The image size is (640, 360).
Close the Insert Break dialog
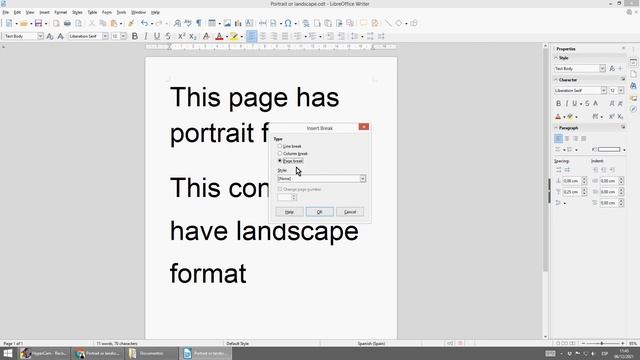pos(364,127)
